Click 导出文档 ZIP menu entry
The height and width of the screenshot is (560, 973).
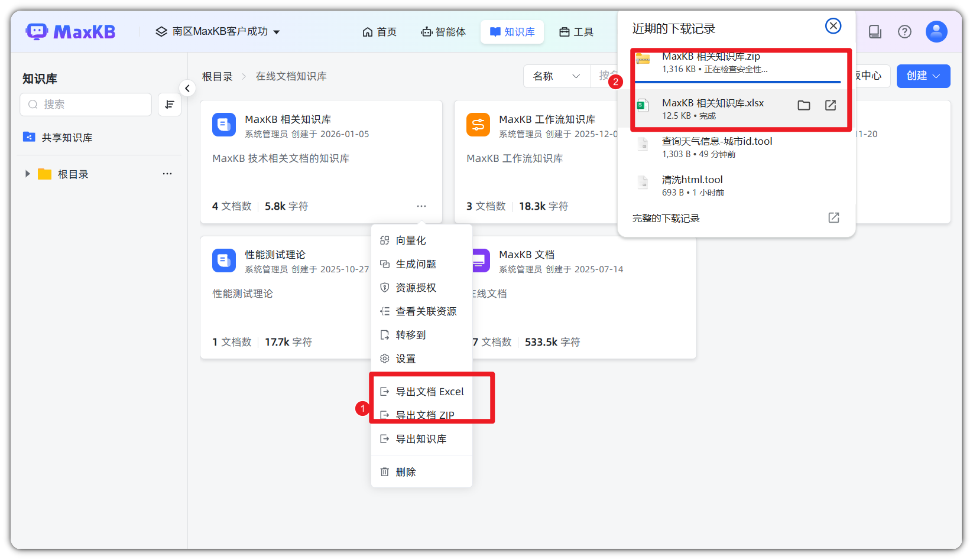coord(421,415)
